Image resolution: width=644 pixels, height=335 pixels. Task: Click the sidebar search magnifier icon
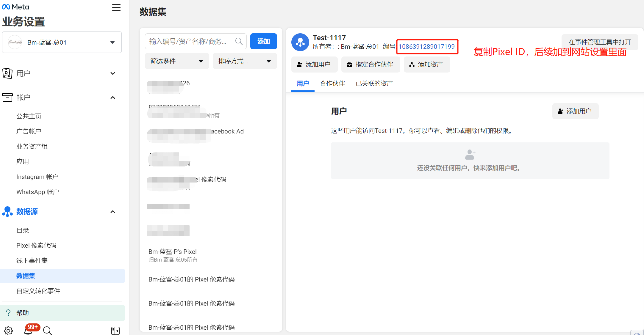(x=48, y=331)
